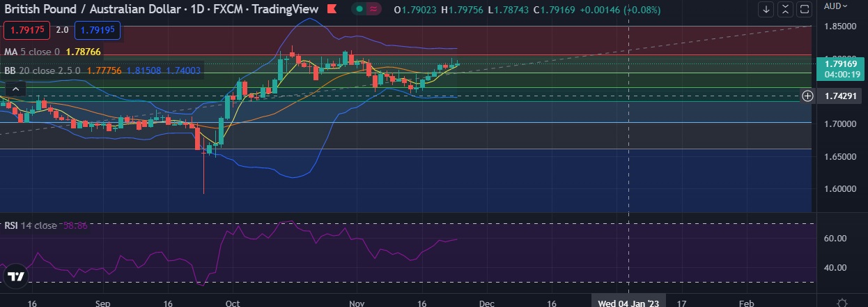This screenshot has width=868, height=307.
Task: Click the maximize chart pane button
Action: 804,9
